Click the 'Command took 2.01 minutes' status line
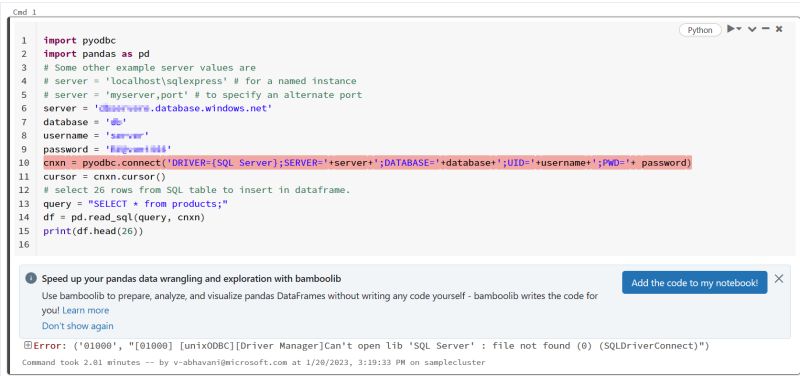 pyautogui.click(x=254, y=362)
